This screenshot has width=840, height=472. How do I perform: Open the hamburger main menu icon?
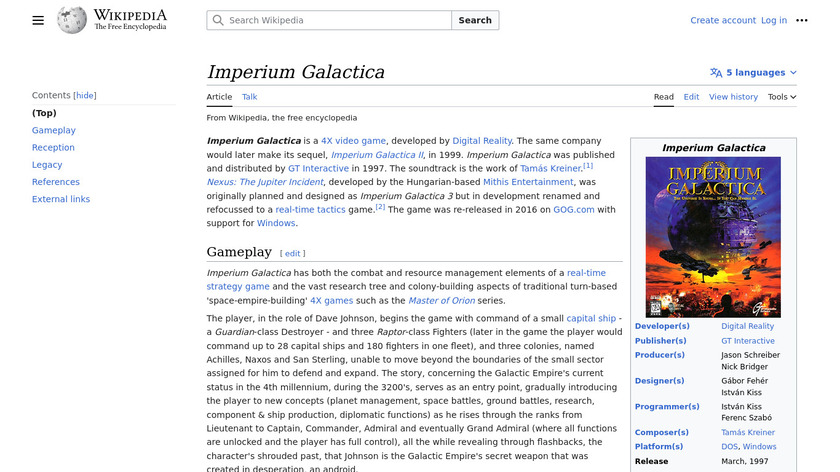[38, 20]
